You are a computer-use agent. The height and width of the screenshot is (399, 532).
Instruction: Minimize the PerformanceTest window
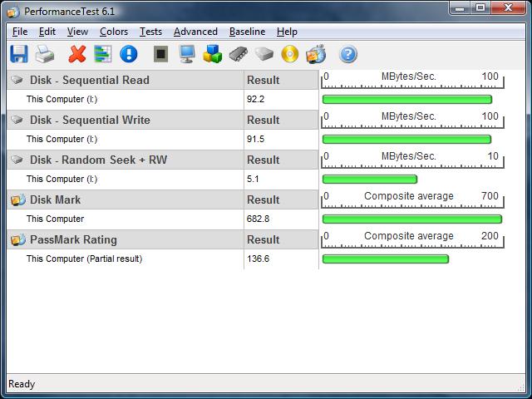tap(460, 8)
